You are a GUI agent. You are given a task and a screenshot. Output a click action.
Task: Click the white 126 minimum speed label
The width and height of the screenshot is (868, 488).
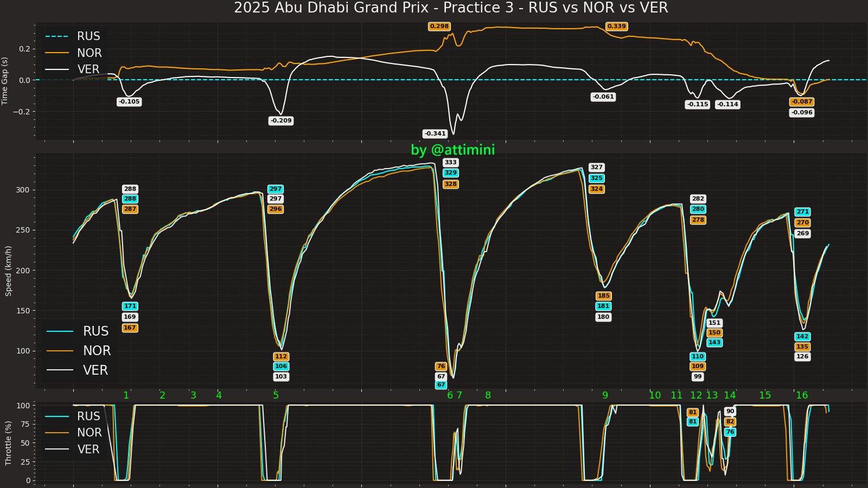802,357
